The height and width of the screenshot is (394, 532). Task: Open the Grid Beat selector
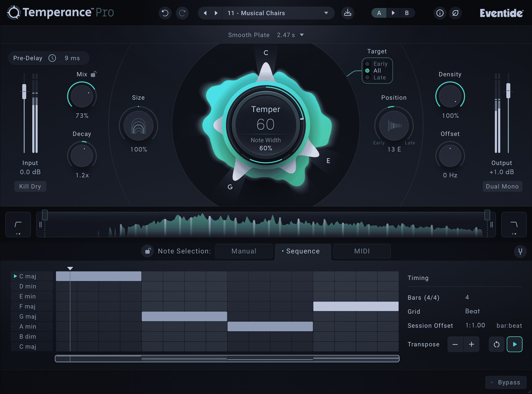tap(472, 311)
